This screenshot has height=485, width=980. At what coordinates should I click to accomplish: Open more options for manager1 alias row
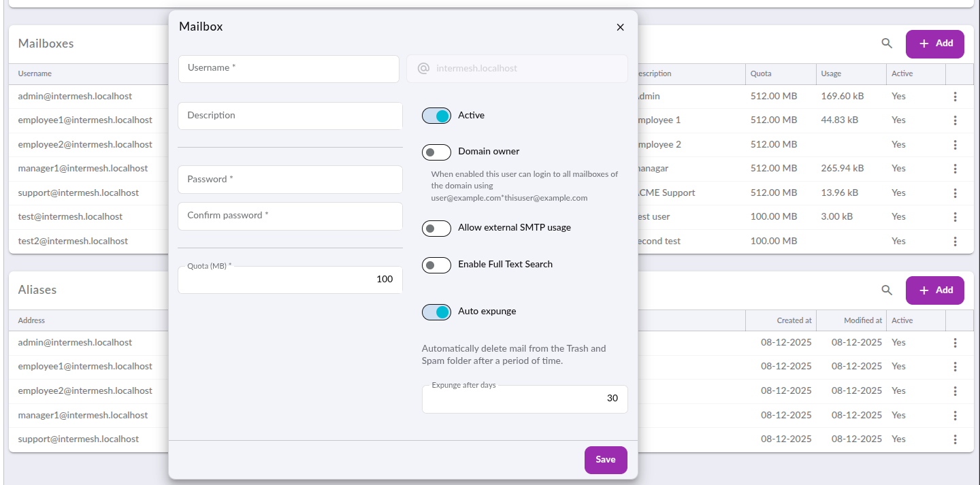[955, 415]
